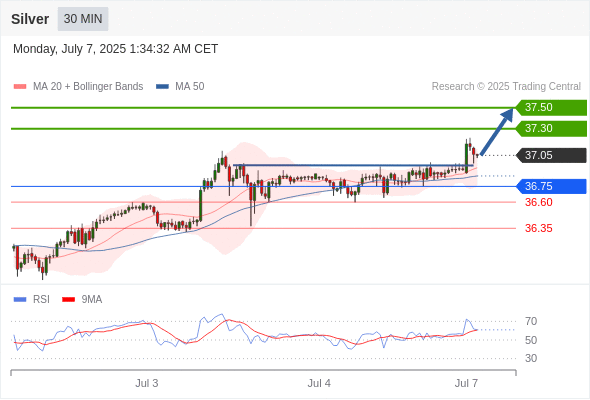Image resolution: width=590 pixels, height=400 pixels.
Task: Click the Jul 4 date marker
Action: tap(319, 383)
